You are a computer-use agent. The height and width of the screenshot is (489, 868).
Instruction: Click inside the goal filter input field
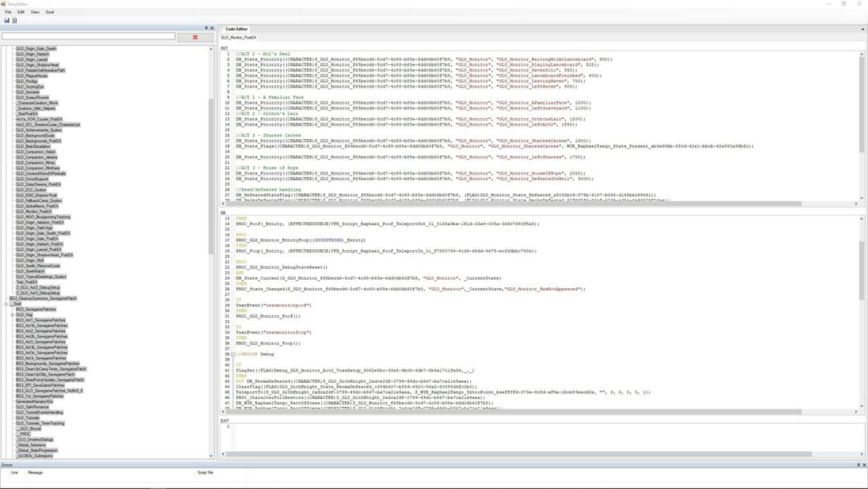coord(88,37)
